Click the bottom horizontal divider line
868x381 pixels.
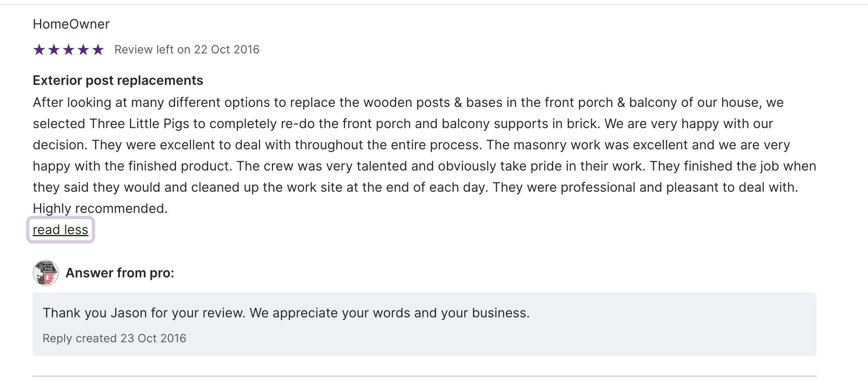(x=425, y=376)
